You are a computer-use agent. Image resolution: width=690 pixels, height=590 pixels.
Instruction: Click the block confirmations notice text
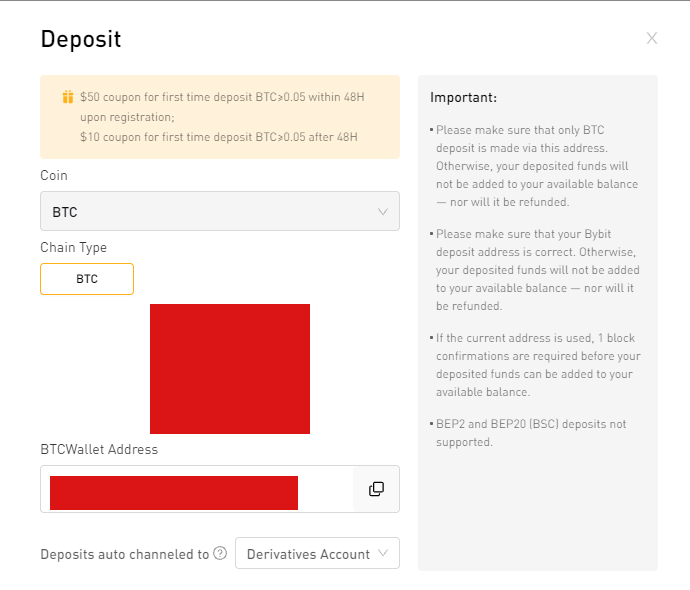[536, 365]
